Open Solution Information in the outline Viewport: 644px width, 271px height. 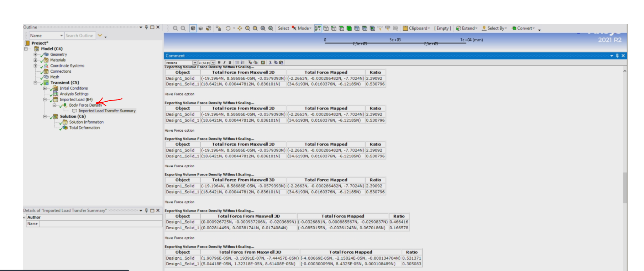coord(86,122)
